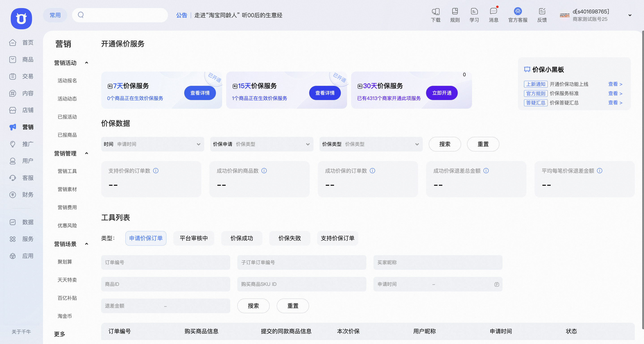Open 客服 headset icon in sidebar
The width and height of the screenshot is (644, 344).
(x=13, y=178)
